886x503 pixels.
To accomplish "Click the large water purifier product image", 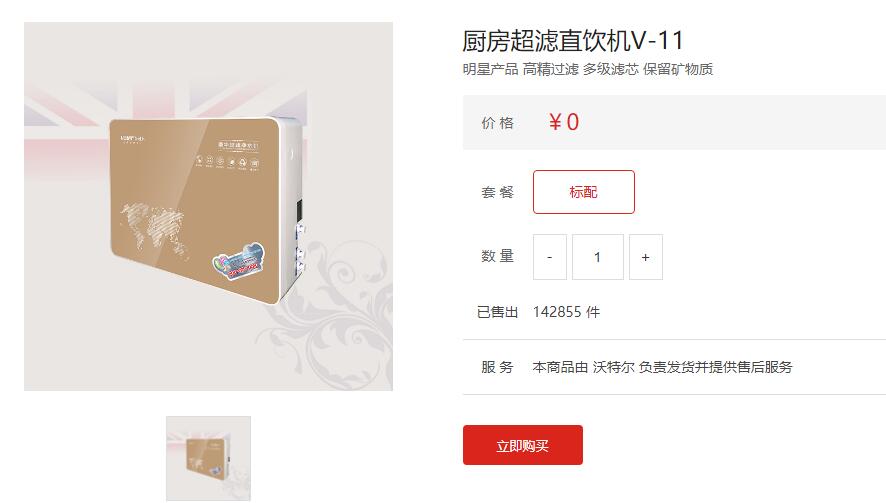I will [x=209, y=206].
